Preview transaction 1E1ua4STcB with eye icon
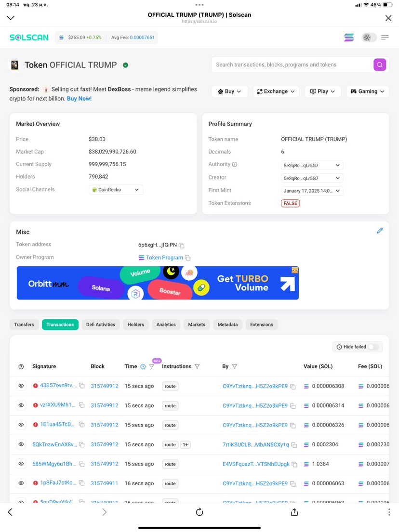This screenshot has height=532, width=399. click(x=21, y=425)
